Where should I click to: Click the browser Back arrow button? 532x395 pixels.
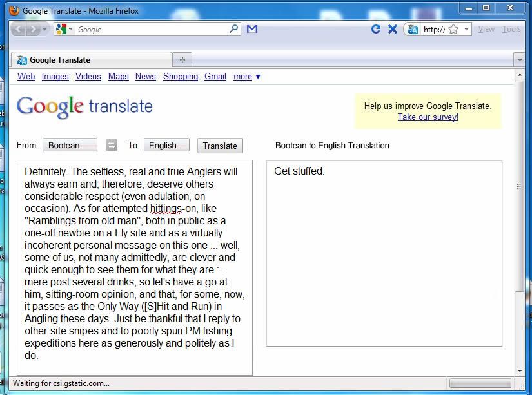18,30
